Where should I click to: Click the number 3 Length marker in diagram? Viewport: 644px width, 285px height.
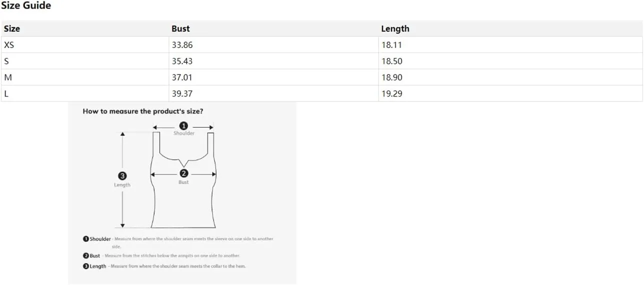coord(122,176)
